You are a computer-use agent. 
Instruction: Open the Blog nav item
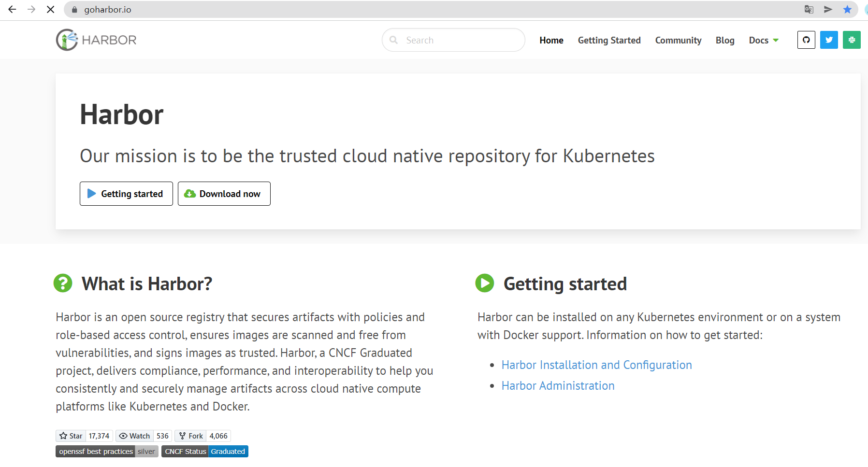(725, 40)
